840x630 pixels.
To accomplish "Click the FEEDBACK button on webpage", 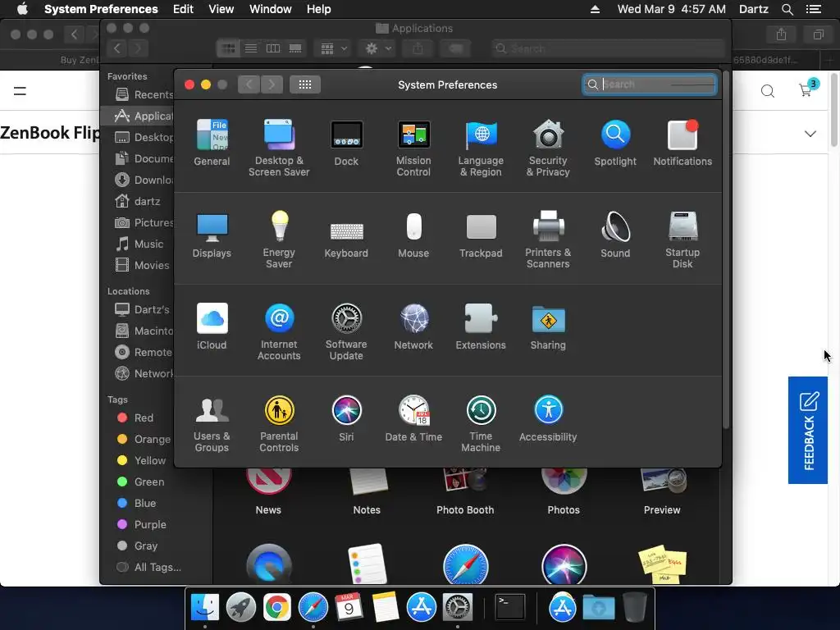I will pos(808,430).
